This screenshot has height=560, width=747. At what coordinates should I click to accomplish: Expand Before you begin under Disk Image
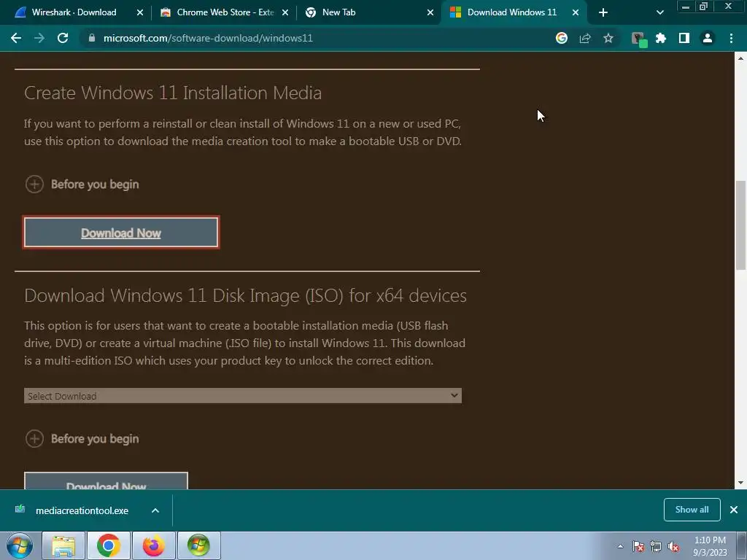click(82, 438)
